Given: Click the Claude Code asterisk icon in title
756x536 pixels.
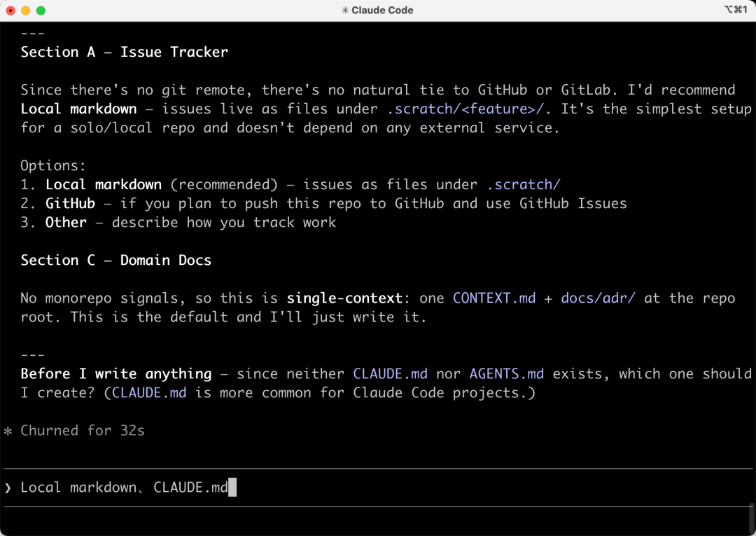Looking at the screenshot, I should click(x=344, y=10).
